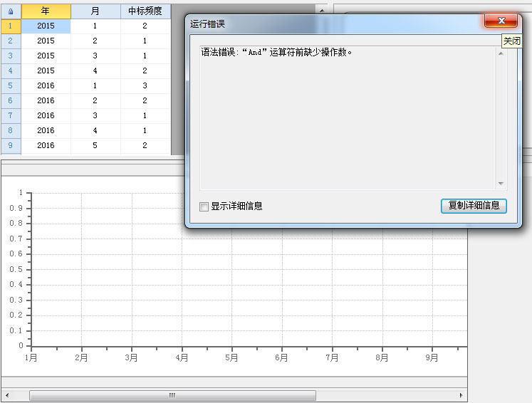Click year cell 2016 in row 5
The height and width of the screenshot is (403, 532).
[x=46, y=86]
